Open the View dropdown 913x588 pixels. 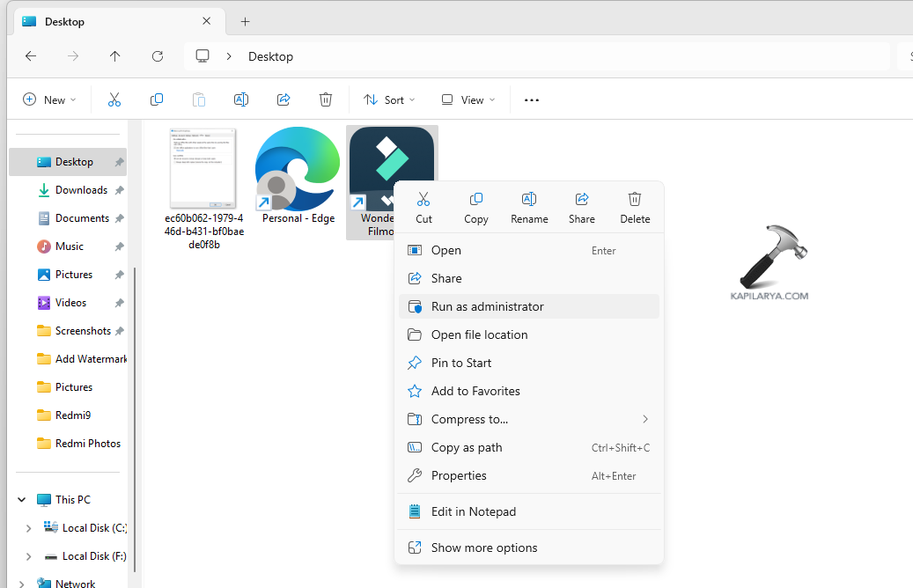(x=468, y=99)
